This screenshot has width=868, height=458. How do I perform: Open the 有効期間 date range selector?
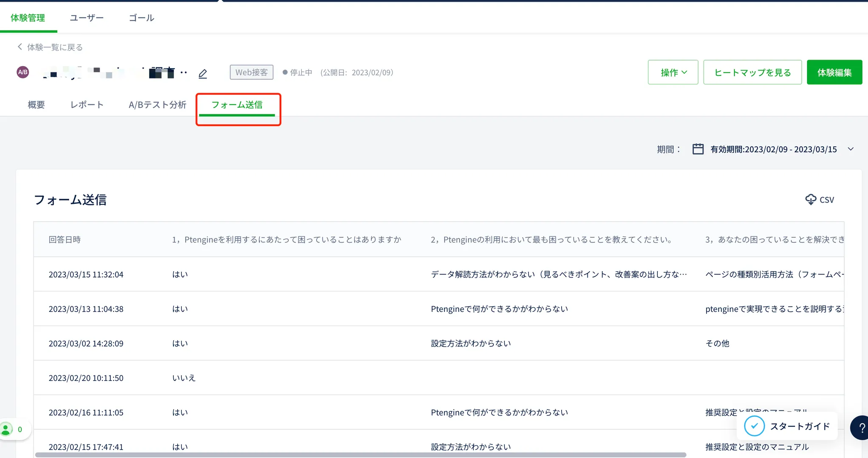pyautogui.click(x=773, y=149)
